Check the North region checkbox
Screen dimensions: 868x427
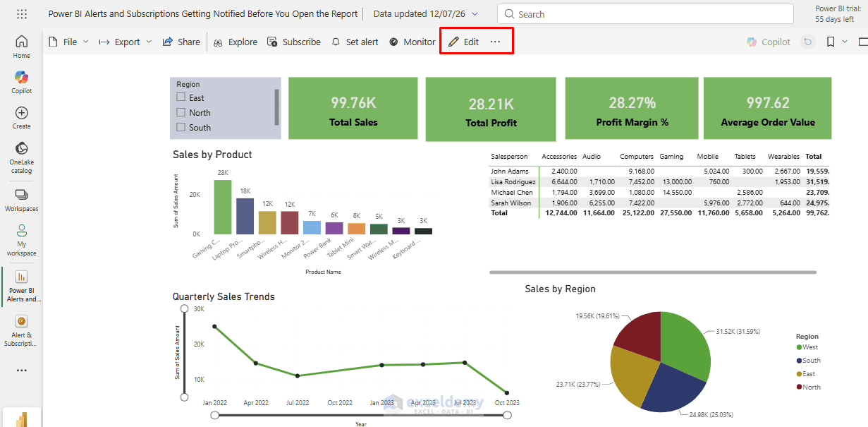tap(181, 113)
